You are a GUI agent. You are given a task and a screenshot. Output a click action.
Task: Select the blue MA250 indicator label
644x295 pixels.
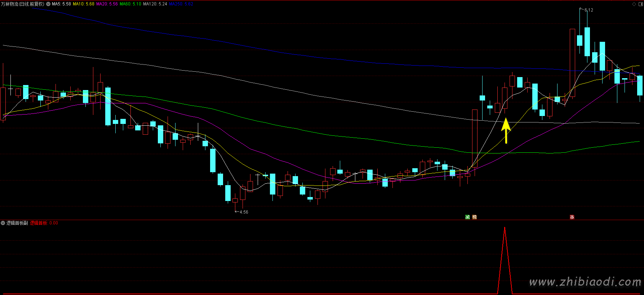tap(181, 4)
